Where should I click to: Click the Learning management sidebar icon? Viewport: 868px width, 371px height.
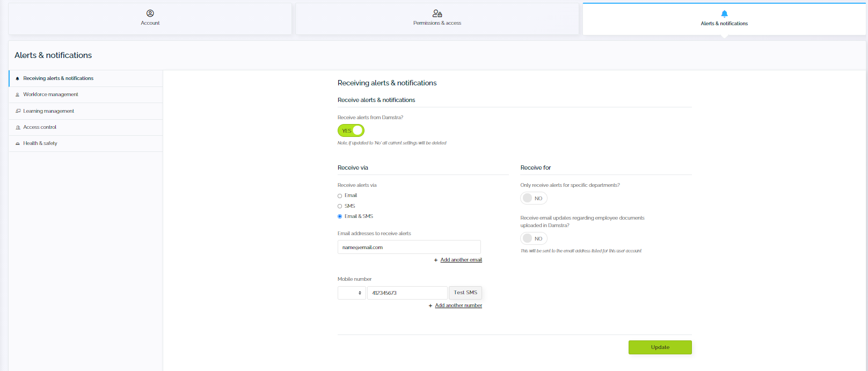pyautogui.click(x=18, y=111)
